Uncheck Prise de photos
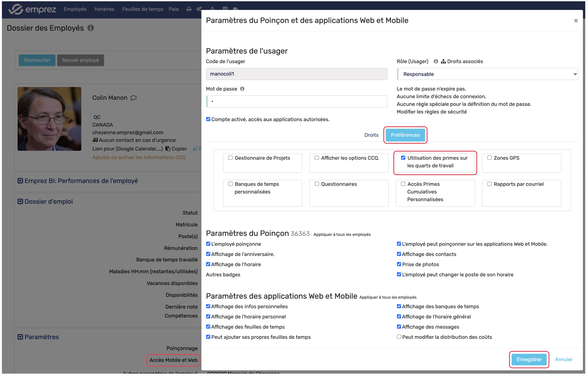588x377 pixels. tap(399, 264)
